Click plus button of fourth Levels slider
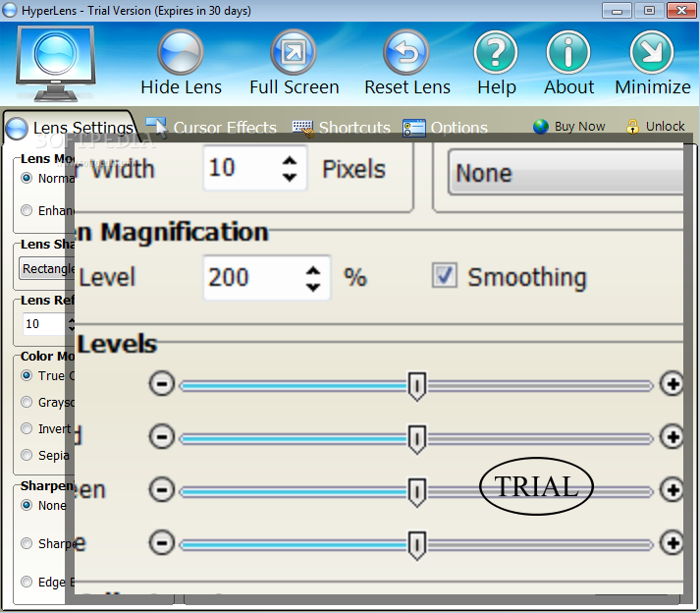This screenshot has height=613, width=700. [673, 543]
